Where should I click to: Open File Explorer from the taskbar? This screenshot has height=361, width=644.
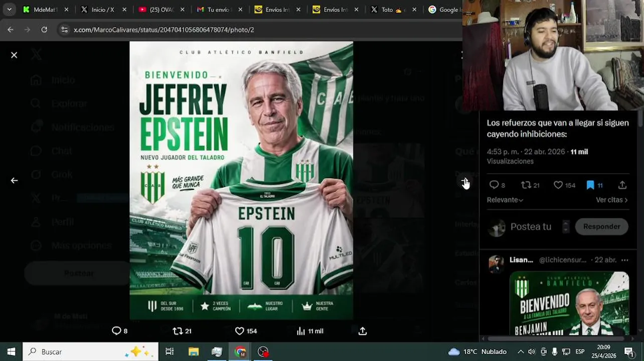click(x=193, y=351)
